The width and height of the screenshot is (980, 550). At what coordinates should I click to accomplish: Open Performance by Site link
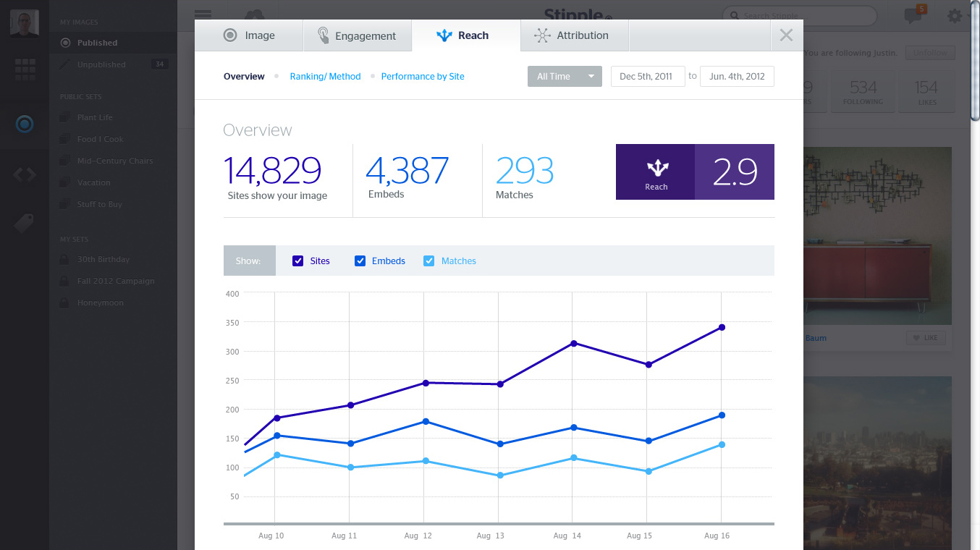423,77
